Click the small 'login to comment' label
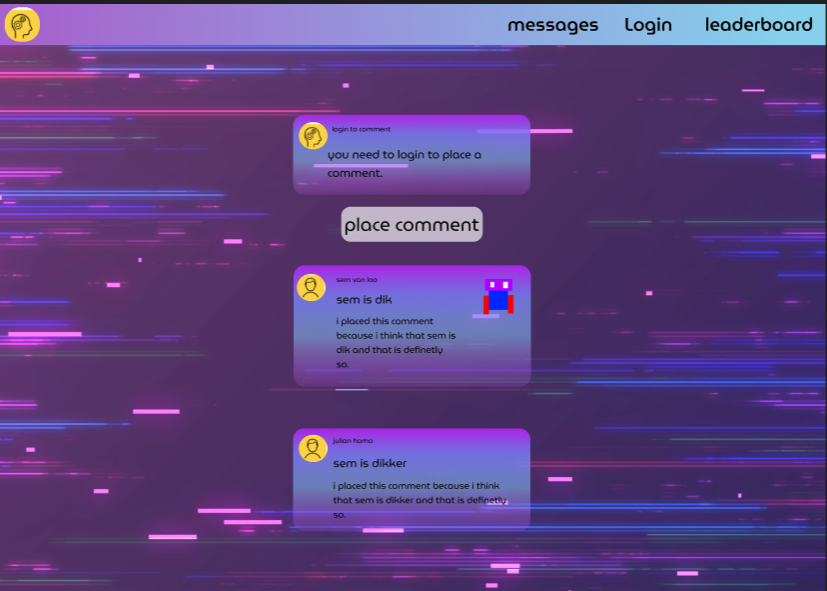This screenshot has height=591, width=827. [361, 129]
